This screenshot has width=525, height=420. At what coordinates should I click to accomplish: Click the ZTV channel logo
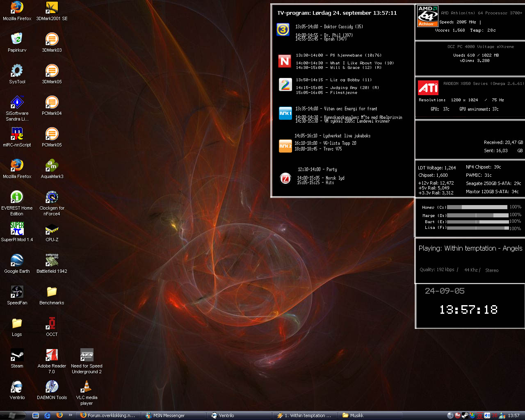pos(285,178)
